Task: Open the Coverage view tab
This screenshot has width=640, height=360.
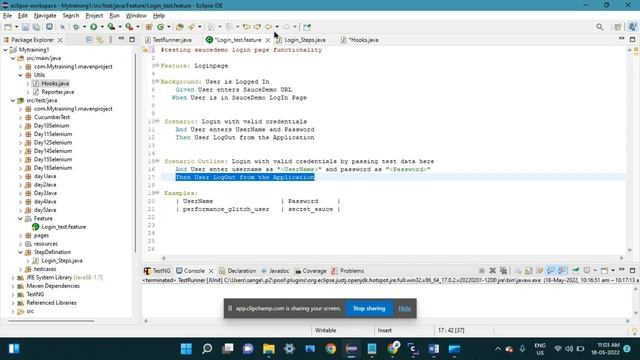Action: point(311,271)
